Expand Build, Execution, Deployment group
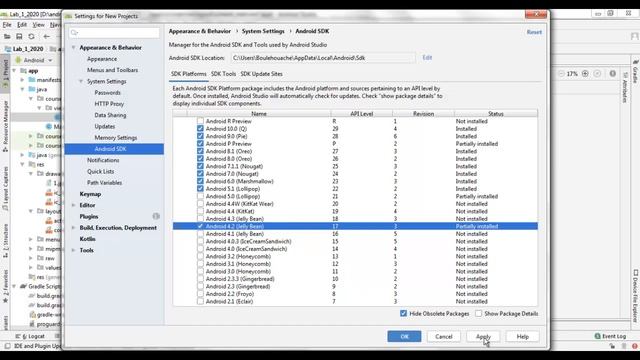This screenshot has width=640, height=360. [73, 228]
